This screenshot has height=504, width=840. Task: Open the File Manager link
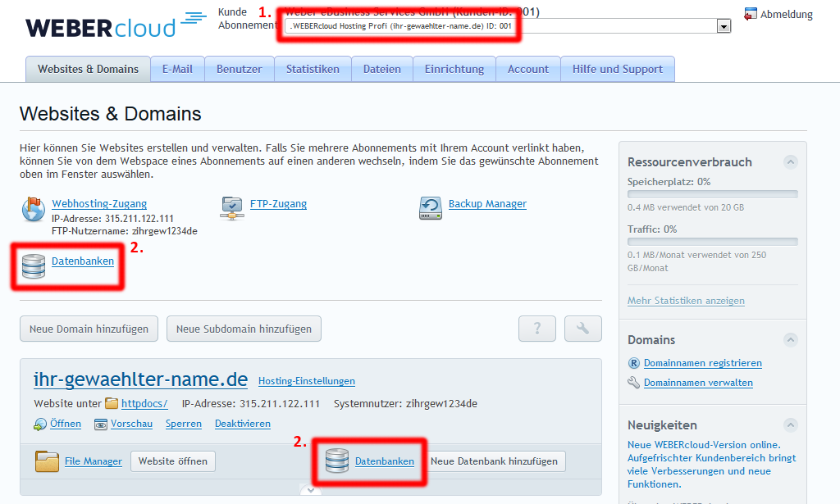pyautogui.click(x=94, y=461)
